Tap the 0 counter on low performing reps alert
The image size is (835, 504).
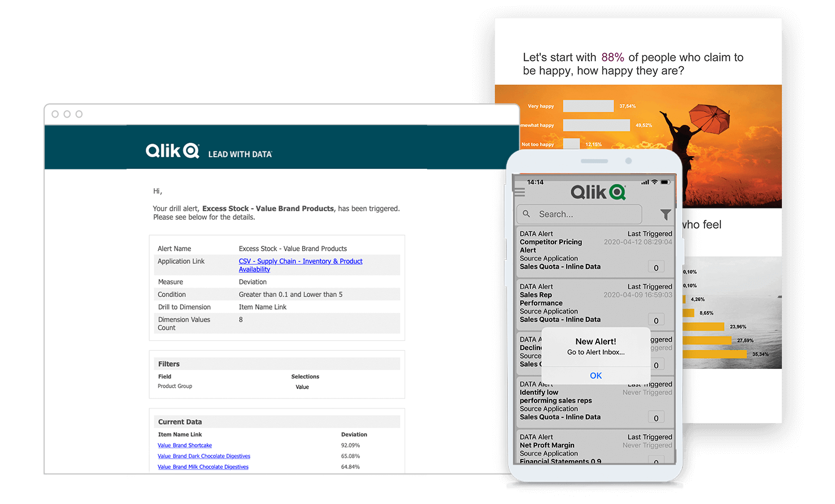click(x=656, y=418)
